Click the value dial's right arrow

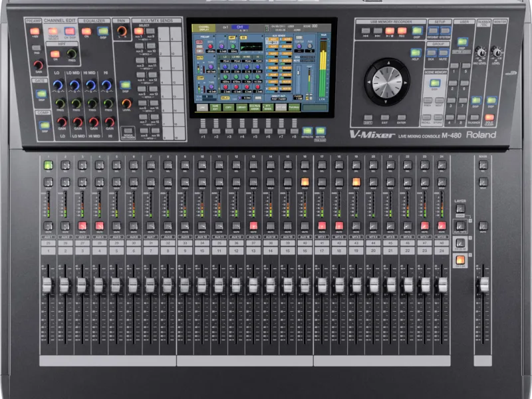[405, 82]
